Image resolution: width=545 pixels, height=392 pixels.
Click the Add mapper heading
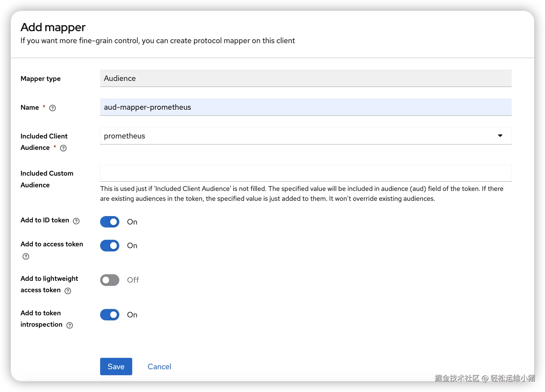53,27
